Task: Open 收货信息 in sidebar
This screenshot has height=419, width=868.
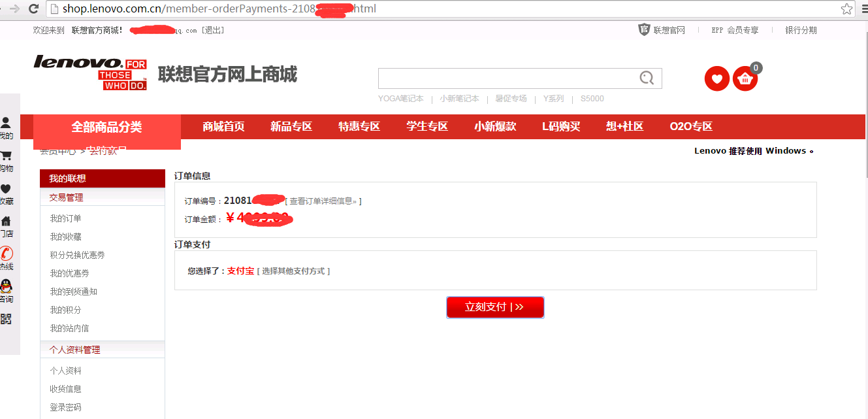Action: point(66,389)
